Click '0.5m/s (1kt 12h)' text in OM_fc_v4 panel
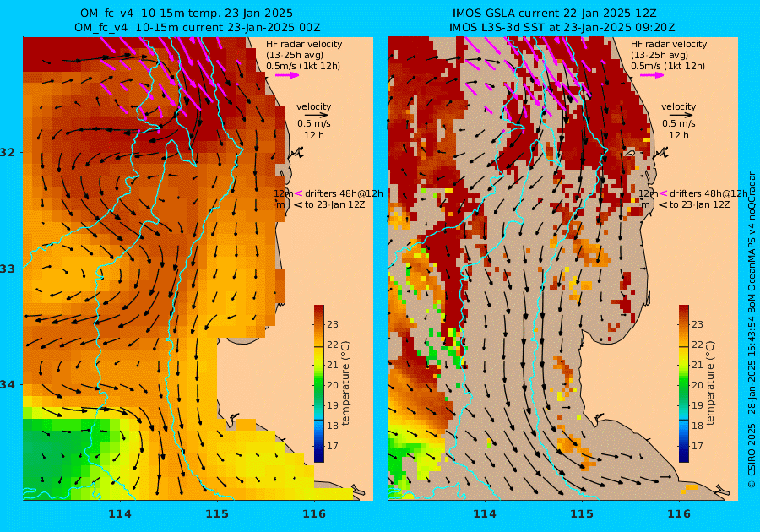 click(303, 66)
